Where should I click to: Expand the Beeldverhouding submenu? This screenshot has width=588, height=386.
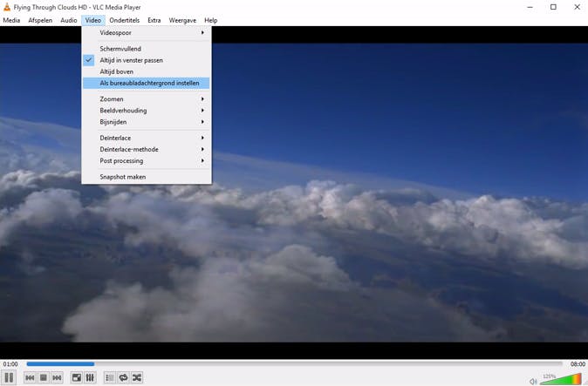[147, 111]
